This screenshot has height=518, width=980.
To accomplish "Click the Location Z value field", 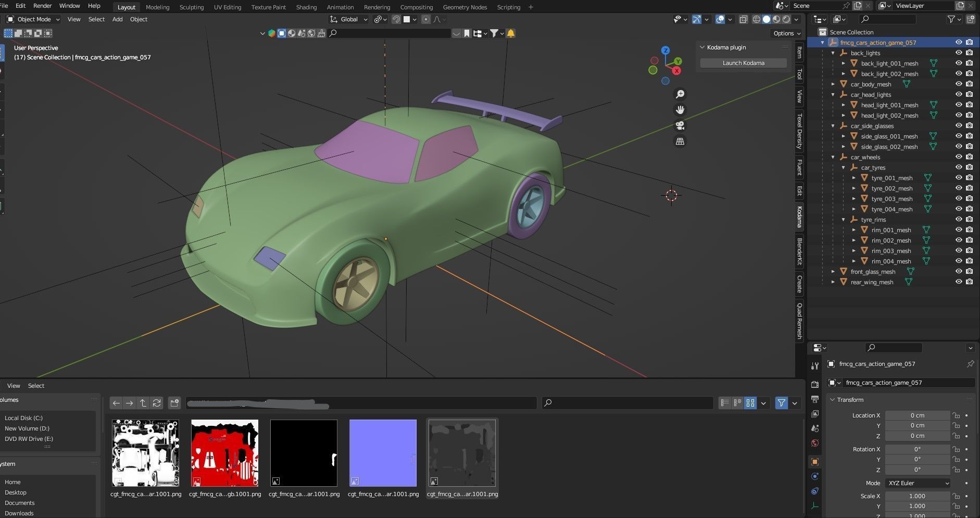I will pos(918,436).
